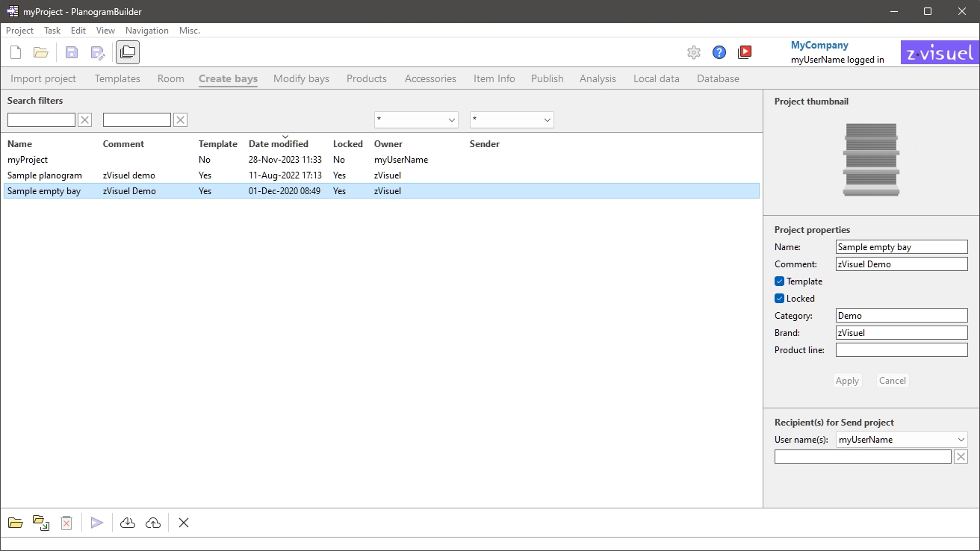Sort by the Name column header
The height and width of the screenshot is (551, 980).
pos(20,144)
